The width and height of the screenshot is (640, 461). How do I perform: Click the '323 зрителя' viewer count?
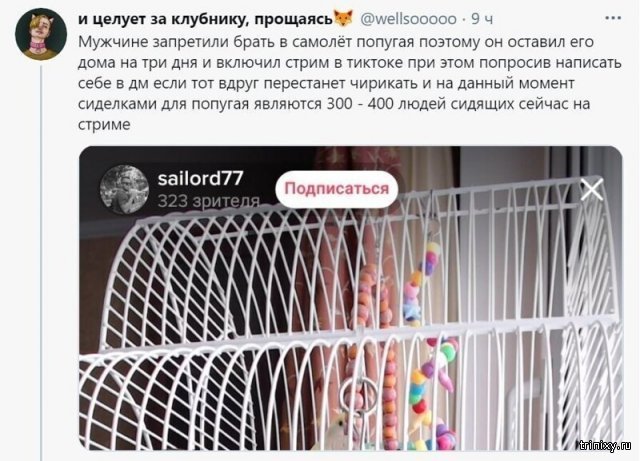click(209, 201)
